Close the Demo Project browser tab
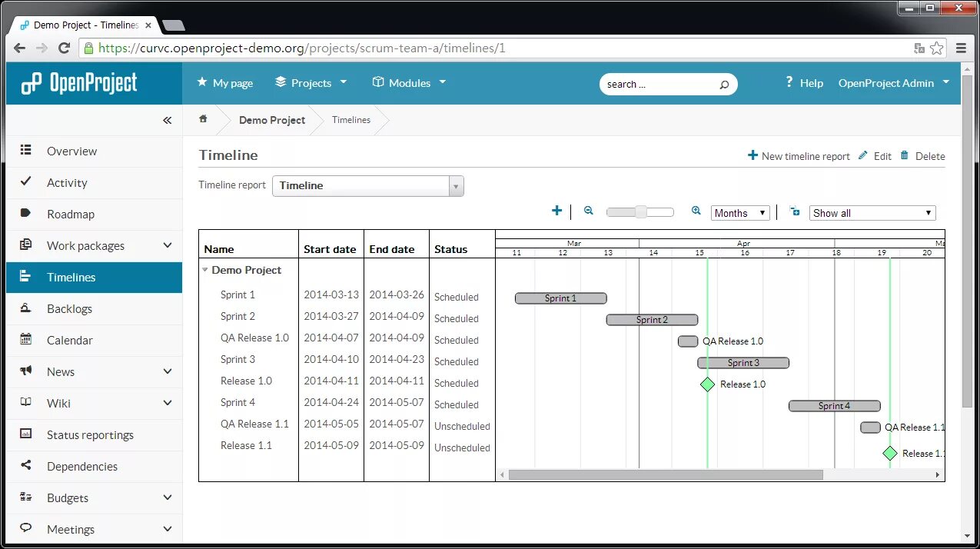This screenshot has height=549, width=980. [148, 25]
